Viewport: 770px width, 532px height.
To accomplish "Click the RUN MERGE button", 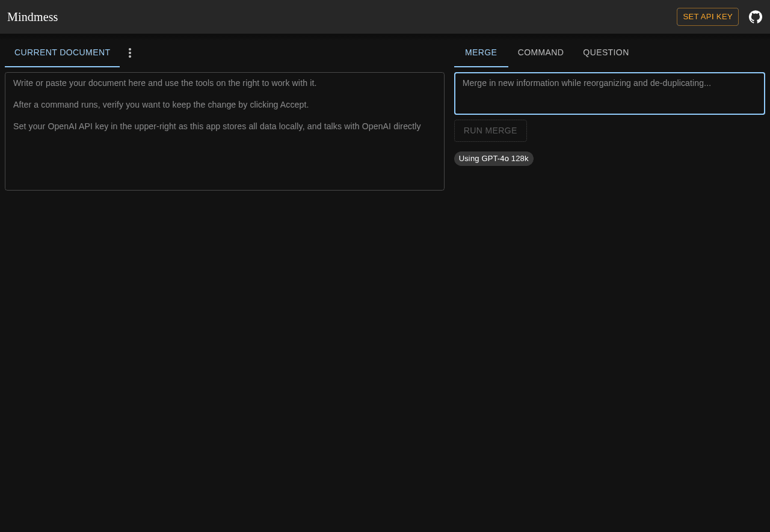I will pyautogui.click(x=490, y=130).
